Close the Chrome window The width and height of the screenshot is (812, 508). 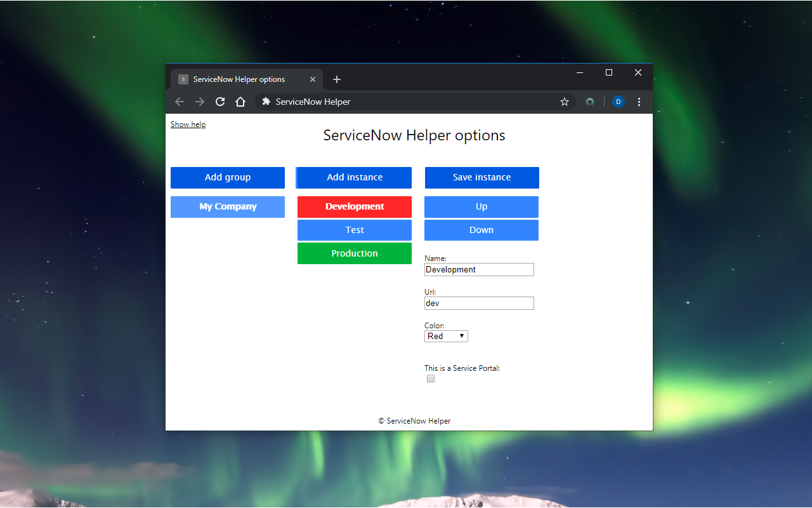[x=638, y=73]
